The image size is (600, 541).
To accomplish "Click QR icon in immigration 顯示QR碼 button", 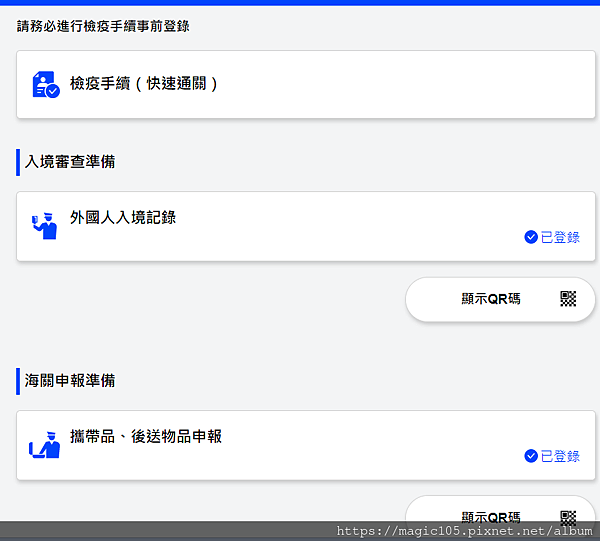I will 568,299.
